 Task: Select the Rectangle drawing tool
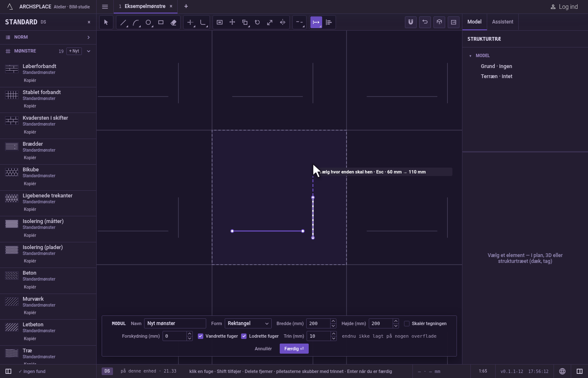pyautogui.click(x=161, y=22)
